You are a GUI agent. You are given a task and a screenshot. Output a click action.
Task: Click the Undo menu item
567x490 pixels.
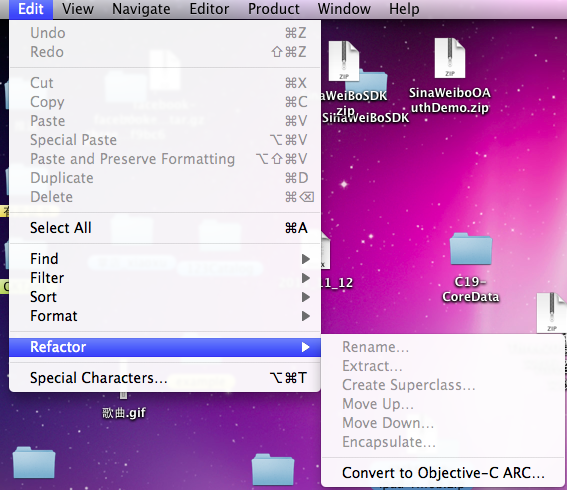click(x=165, y=33)
